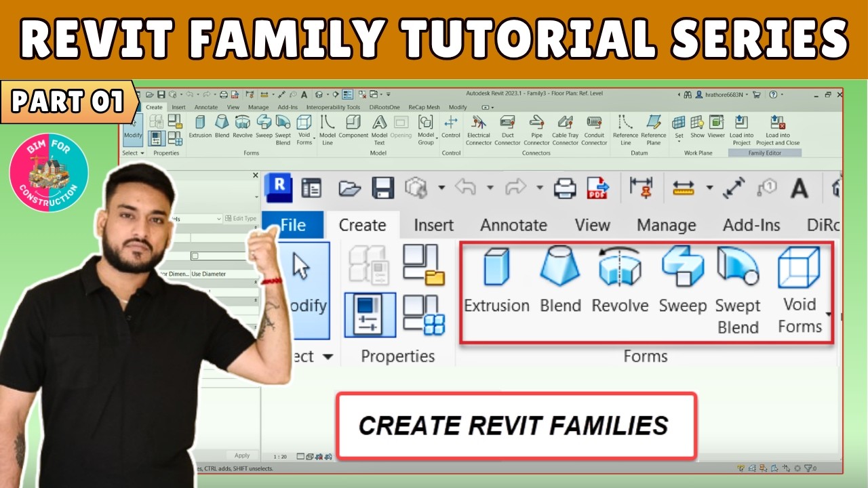Click the Cable Tray Connector tool
Image resolution: width=868 pixels, height=488 pixels.
point(565,130)
